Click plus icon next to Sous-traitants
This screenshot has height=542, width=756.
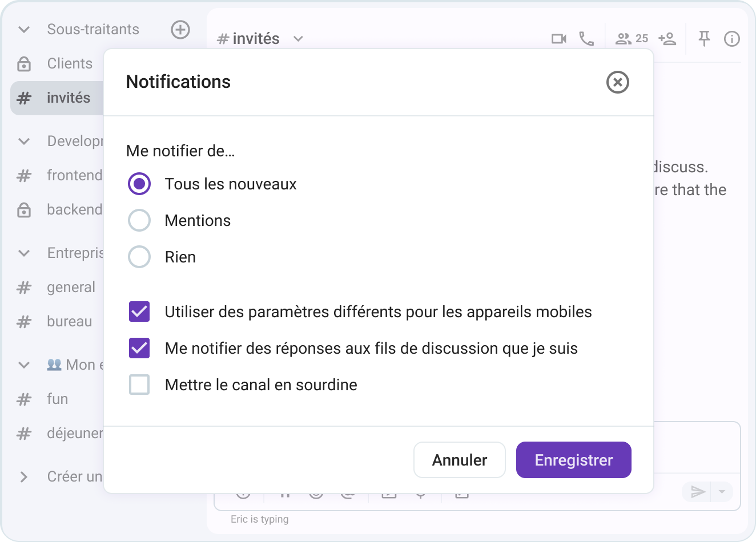(x=180, y=30)
